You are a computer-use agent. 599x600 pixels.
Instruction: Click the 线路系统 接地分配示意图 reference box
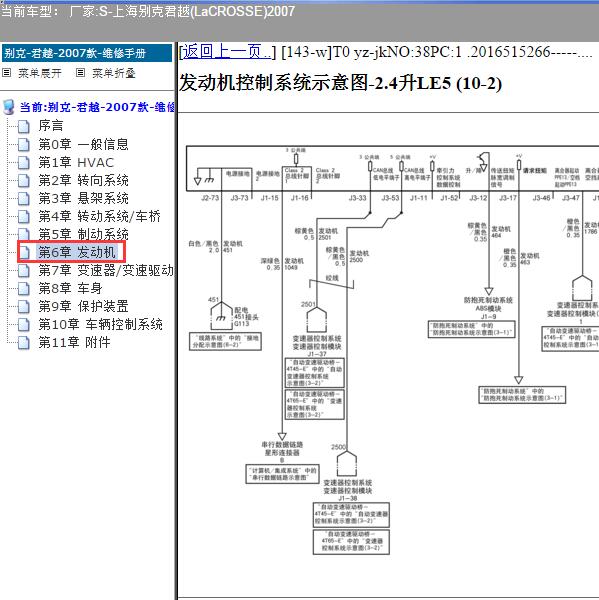[225, 341]
